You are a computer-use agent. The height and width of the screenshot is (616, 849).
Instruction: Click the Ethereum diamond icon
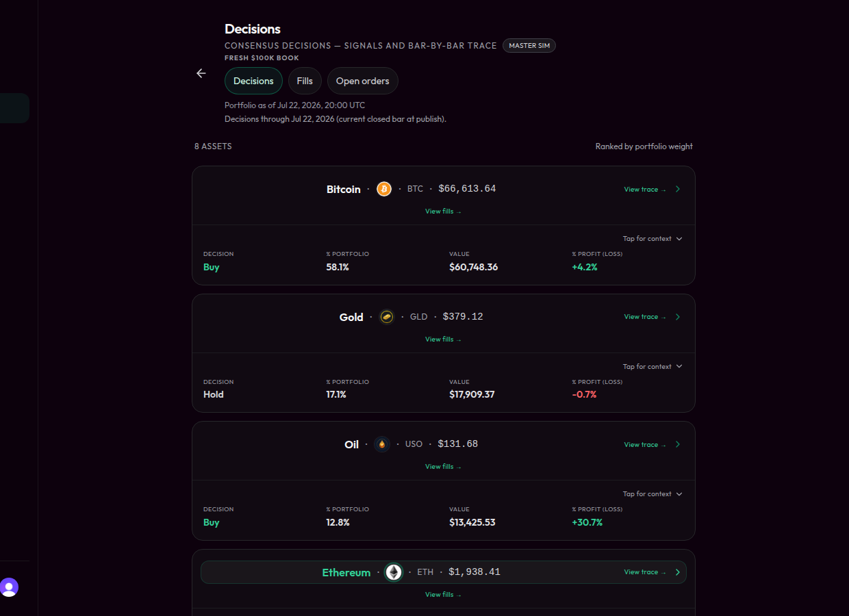coord(394,572)
